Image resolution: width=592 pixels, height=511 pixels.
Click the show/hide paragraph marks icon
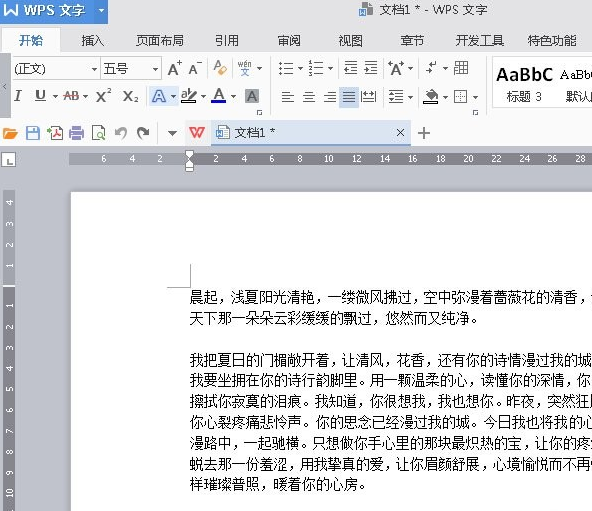click(431, 68)
